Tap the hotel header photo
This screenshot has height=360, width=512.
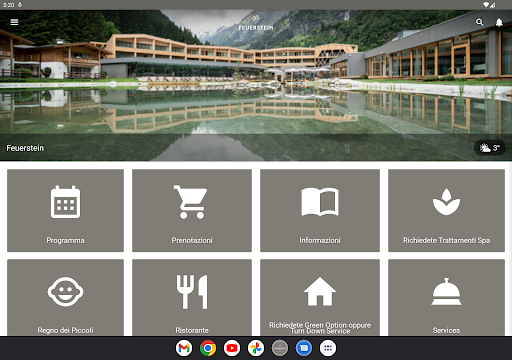tap(256, 85)
